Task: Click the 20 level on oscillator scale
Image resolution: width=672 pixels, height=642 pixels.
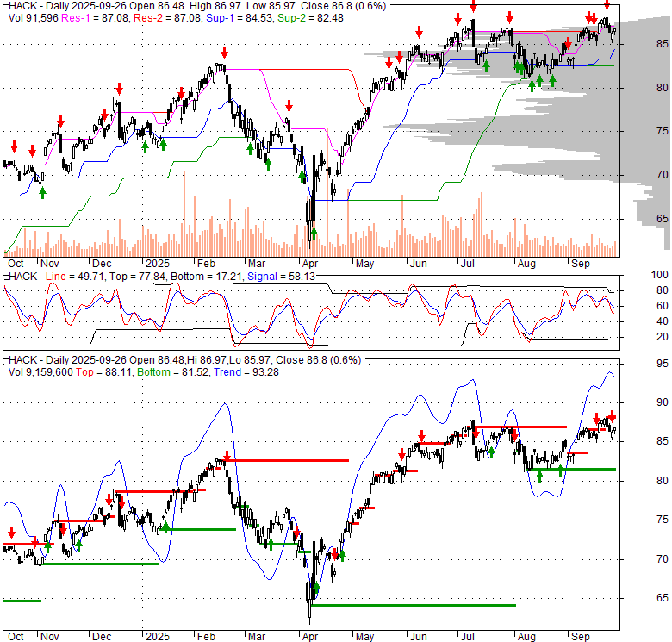Action: point(662,337)
